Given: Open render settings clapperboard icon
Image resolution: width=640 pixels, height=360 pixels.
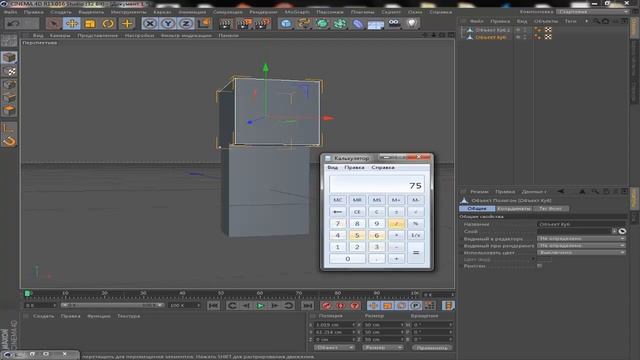Looking at the screenshot, I should [x=262, y=24].
